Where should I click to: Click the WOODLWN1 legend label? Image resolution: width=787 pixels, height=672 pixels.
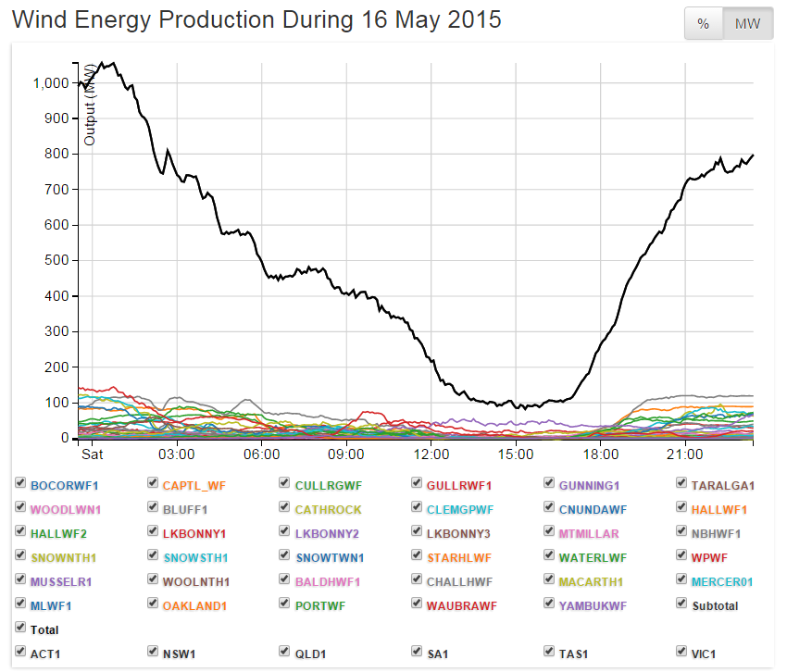(65, 509)
